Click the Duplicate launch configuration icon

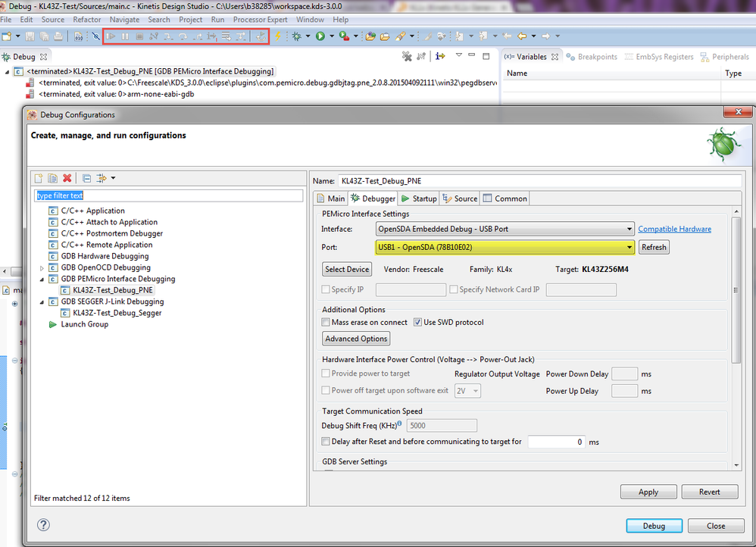pyautogui.click(x=52, y=179)
